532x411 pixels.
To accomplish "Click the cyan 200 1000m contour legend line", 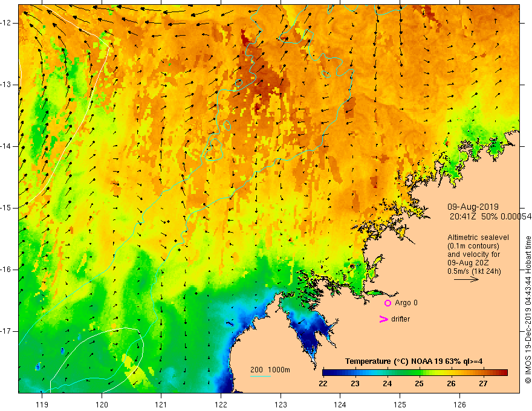I will coord(260,376).
